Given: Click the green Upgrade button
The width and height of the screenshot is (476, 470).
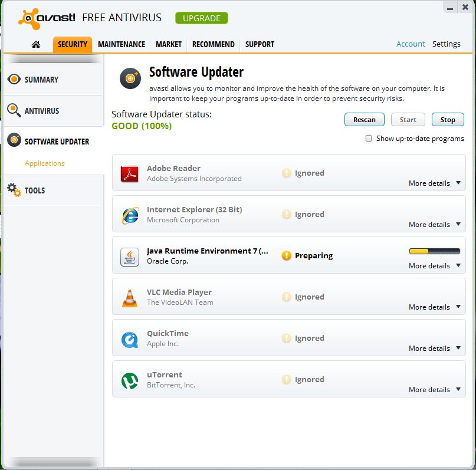Looking at the screenshot, I should point(201,18).
